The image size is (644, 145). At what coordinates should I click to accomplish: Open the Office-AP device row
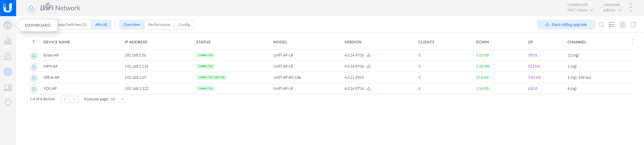coord(51,77)
